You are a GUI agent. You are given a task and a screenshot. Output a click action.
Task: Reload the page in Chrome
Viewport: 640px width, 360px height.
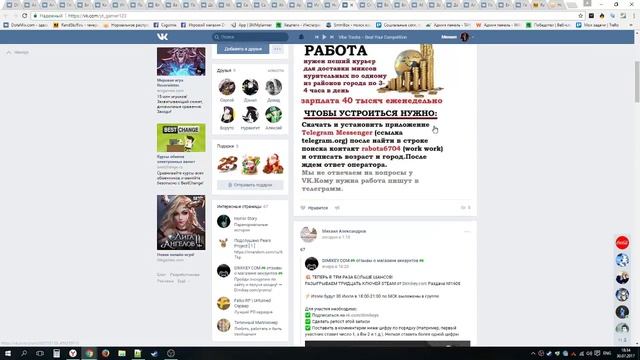(x=24, y=16)
